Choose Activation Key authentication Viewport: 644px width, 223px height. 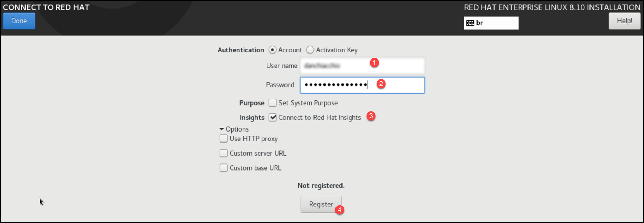(x=310, y=50)
